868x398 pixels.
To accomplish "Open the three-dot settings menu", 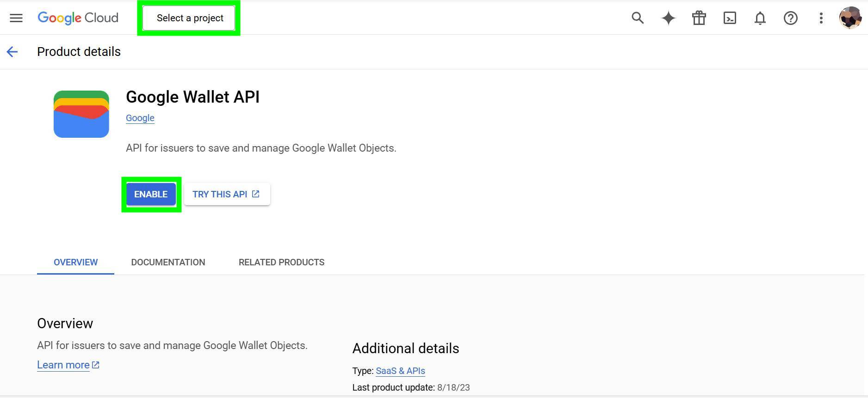I will pos(821,18).
